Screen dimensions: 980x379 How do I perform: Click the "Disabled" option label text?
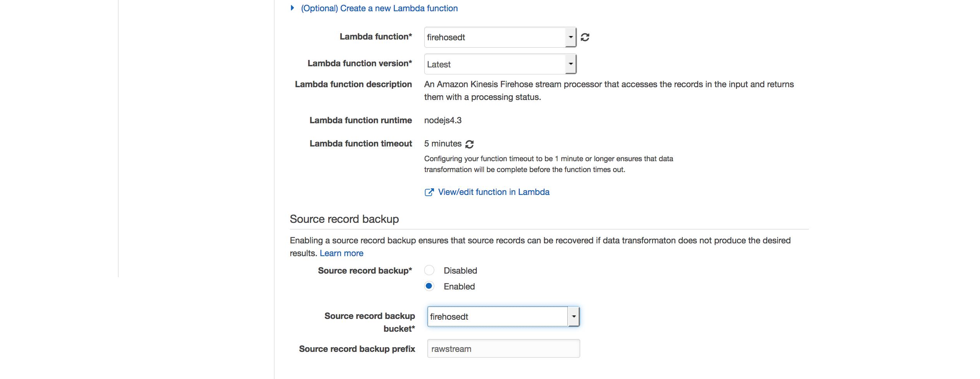460,270
